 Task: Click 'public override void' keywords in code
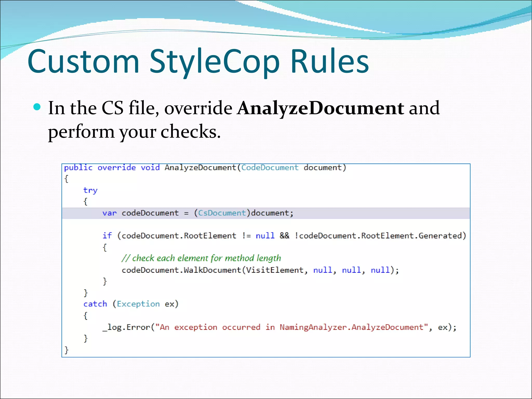pos(112,168)
